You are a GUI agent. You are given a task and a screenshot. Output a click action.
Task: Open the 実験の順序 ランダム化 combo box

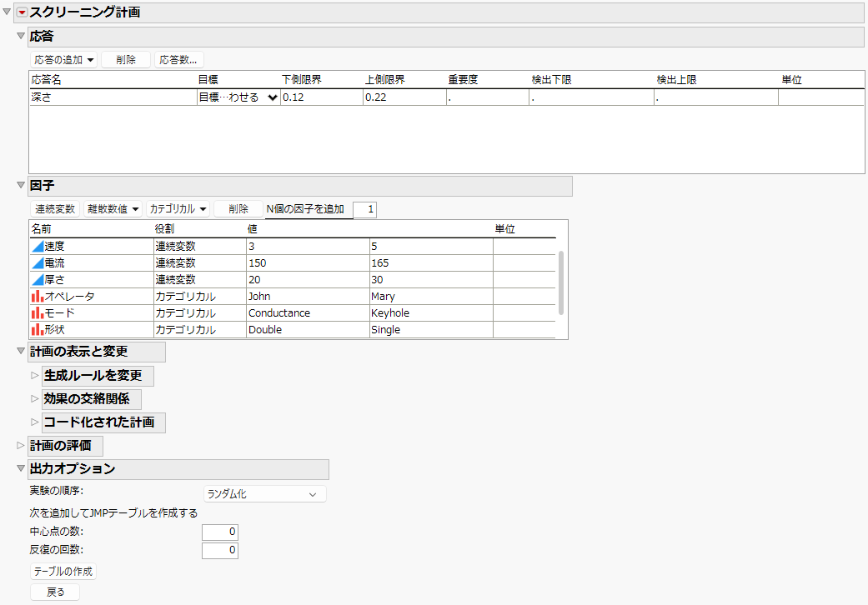(x=264, y=494)
